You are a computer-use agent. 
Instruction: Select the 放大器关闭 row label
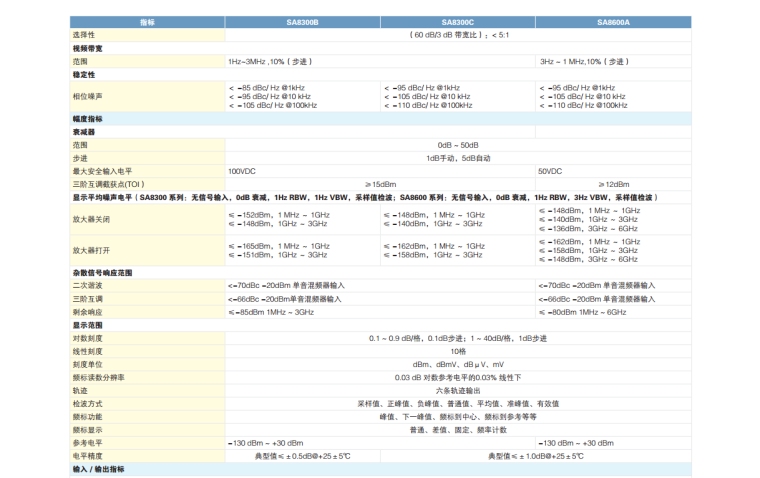[x=91, y=221]
